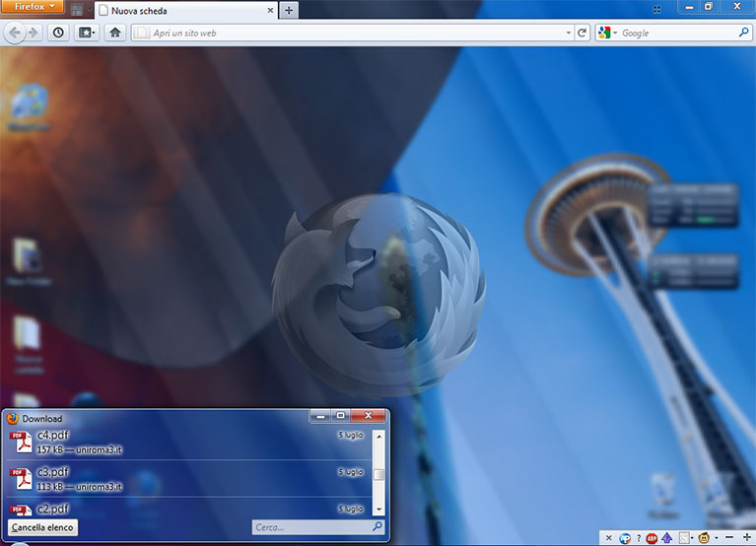Zoom out with minus in add-on bar

point(729,537)
